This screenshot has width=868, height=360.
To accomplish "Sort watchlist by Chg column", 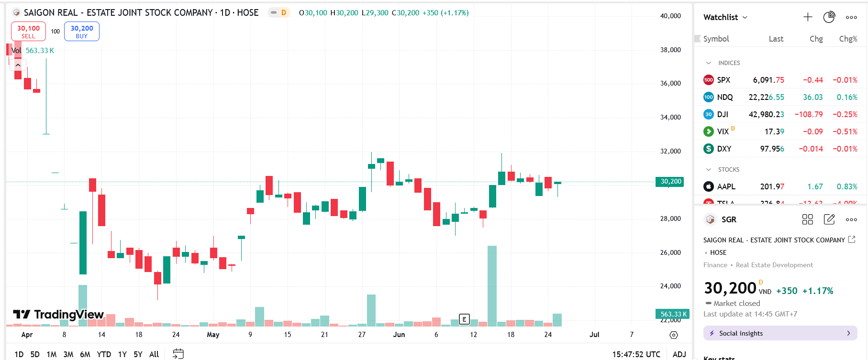I will [816, 39].
